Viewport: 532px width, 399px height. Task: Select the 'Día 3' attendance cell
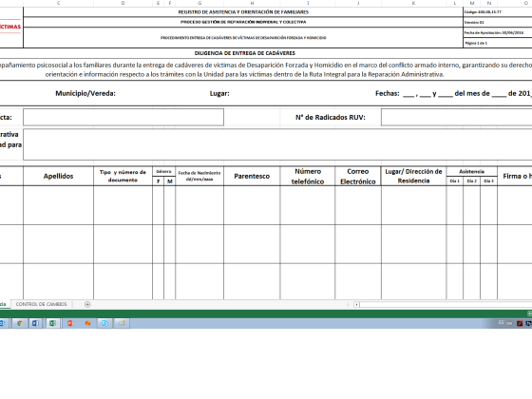pyautogui.click(x=489, y=181)
